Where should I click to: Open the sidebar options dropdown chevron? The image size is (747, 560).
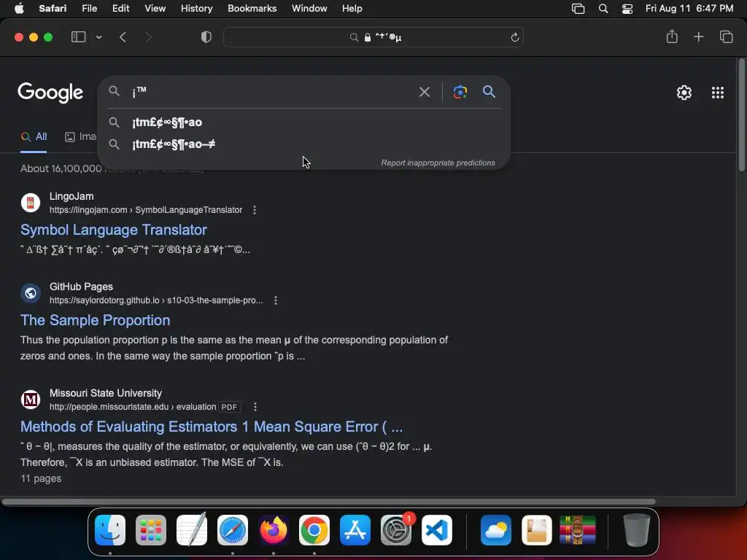[98, 37]
